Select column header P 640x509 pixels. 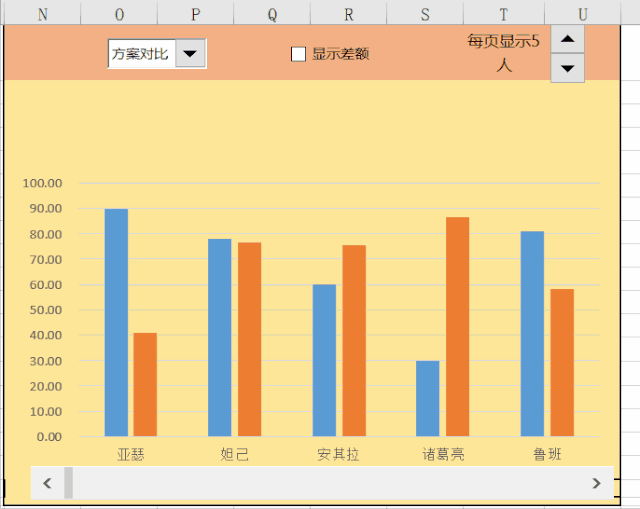click(196, 14)
